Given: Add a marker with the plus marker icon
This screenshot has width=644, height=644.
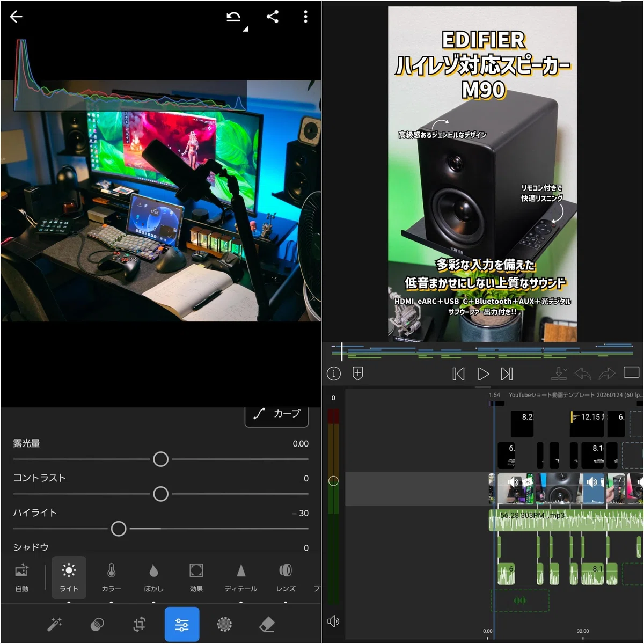Looking at the screenshot, I should coord(358,374).
